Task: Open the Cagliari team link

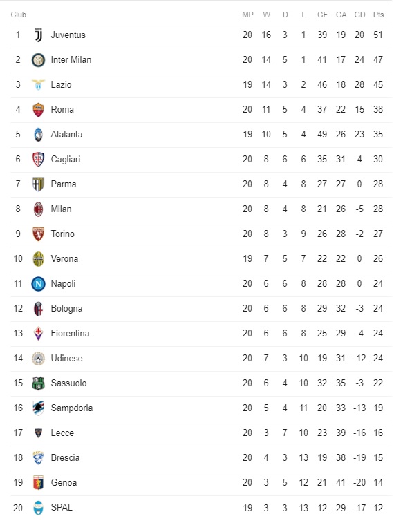Action: point(66,159)
